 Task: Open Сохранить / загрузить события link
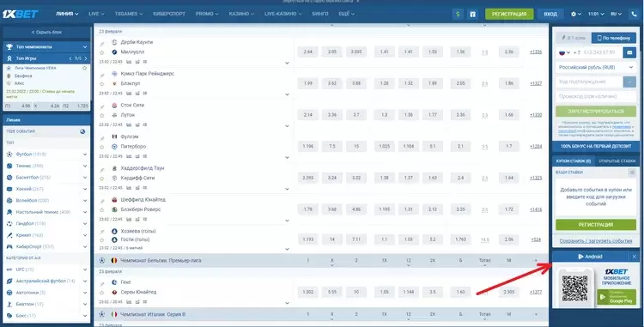coord(596,241)
